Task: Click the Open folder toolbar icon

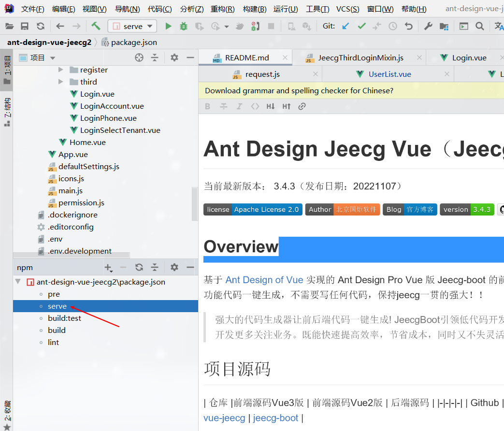Action: [9, 26]
